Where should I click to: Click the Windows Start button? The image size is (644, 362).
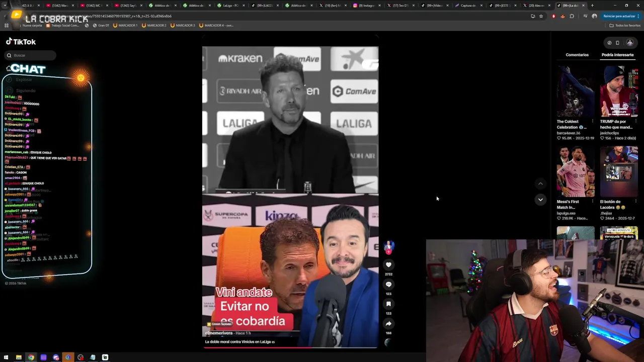click(x=6, y=357)
